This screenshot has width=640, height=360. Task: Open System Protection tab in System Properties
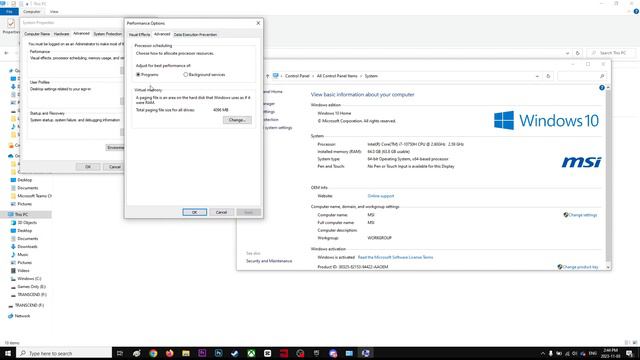107,34
